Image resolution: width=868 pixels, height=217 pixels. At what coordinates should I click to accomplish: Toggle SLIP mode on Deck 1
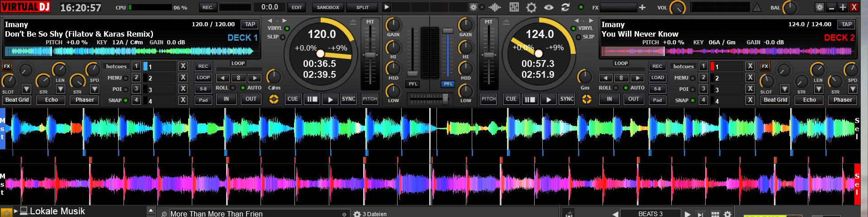coord(283,37)
